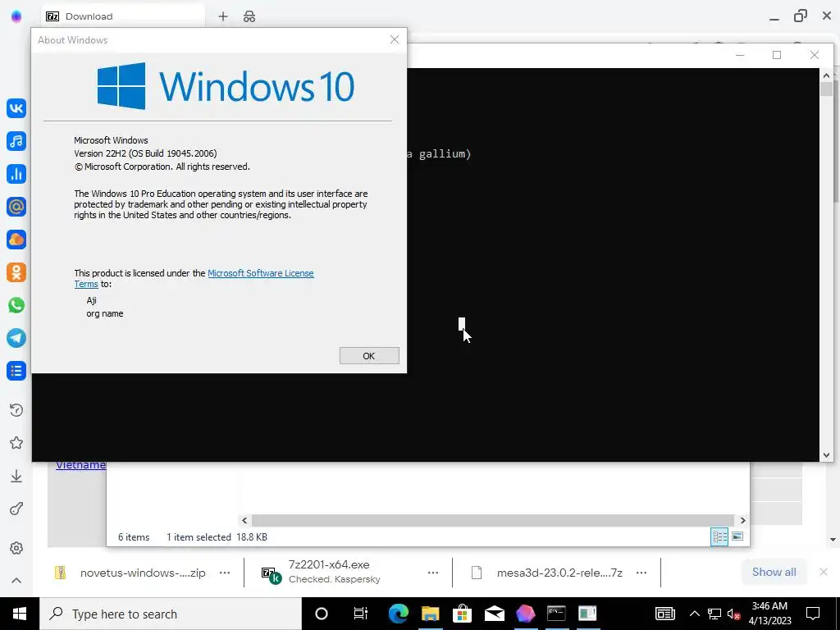Open the downloaded novetus-windows zip file
This screenshot has width=840, height=630.
130,573
